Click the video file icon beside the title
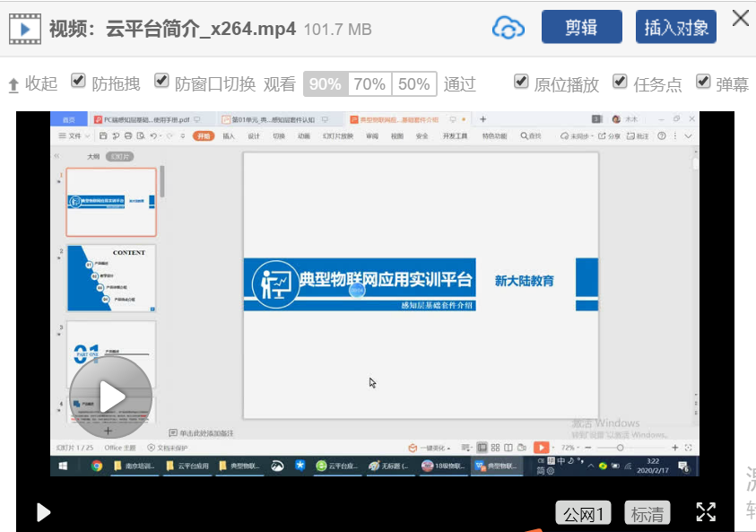 click(24, 29)
